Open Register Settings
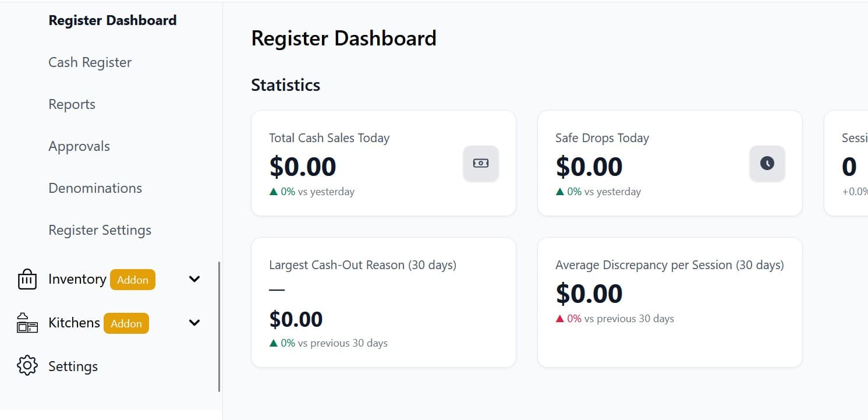This screenshot has height=420, width=868. [100, 230]
